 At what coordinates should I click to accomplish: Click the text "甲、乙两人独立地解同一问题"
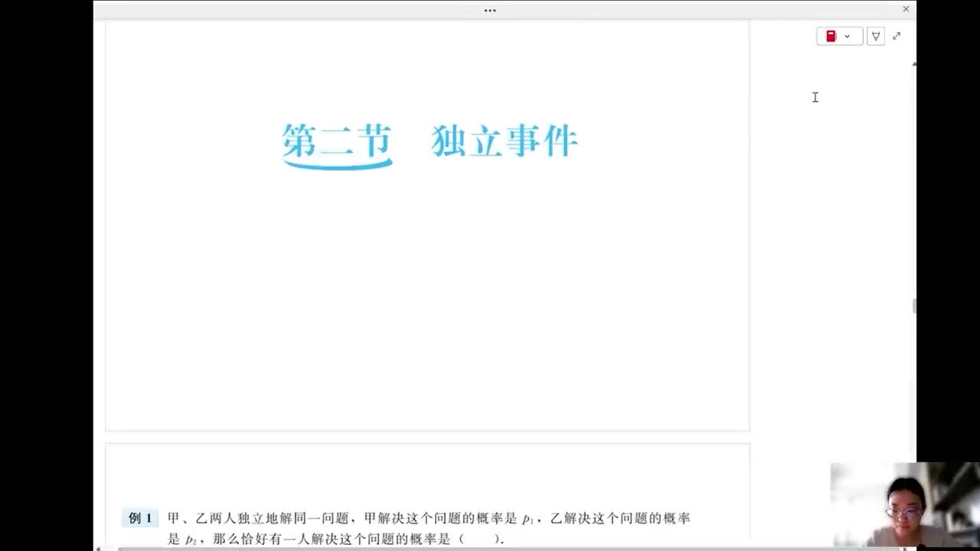pos(258,518)
